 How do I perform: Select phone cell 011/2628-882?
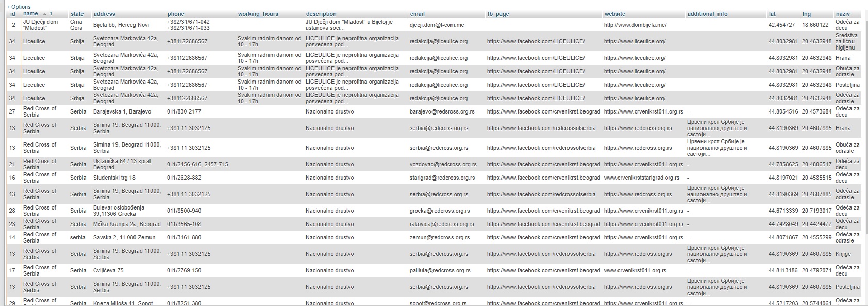[184, 178]
